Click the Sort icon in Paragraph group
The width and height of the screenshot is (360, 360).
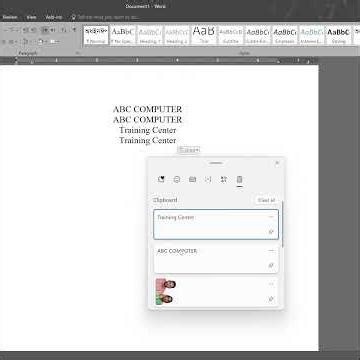click(x=64, y=30)
